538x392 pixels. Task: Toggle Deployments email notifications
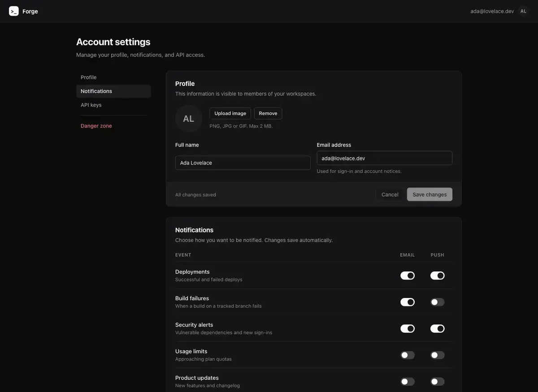(x=408, y=276)
